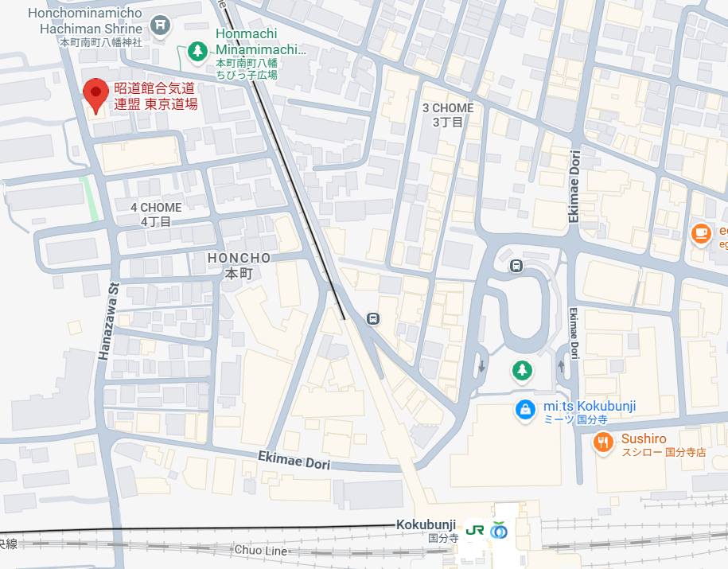The width and height of the screenshot is (728, 569).
Task: Click the red 昭道館合気道連盟 東京道場 label
Action: click(x=155, y=95)
